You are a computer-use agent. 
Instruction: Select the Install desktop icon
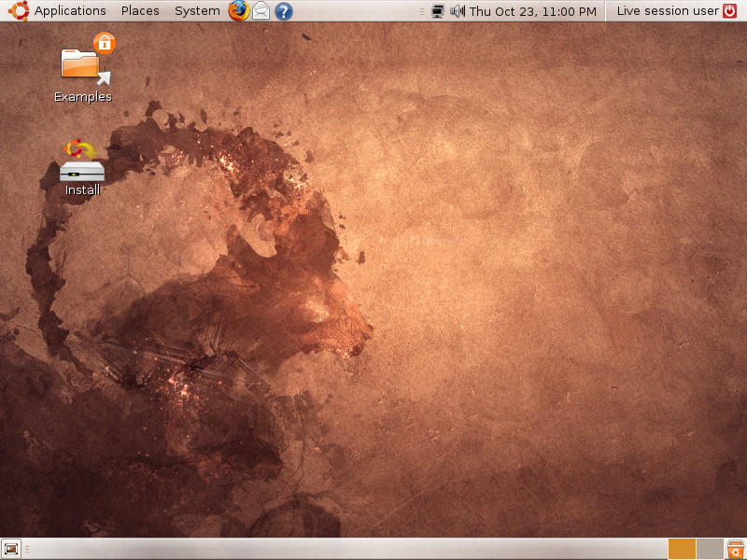tap(82, 161)
